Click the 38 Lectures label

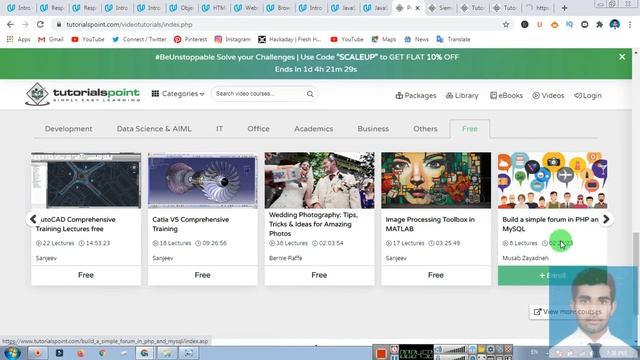click(x=288, y=243)
